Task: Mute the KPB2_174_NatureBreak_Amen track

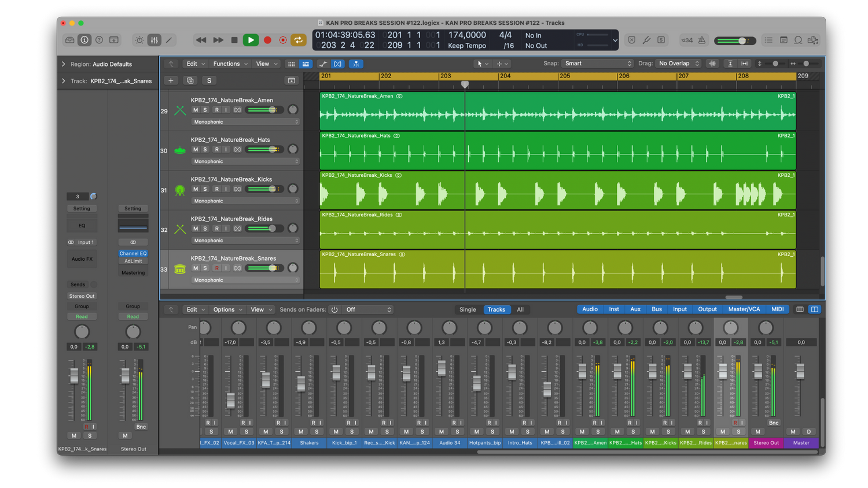Action: pos(196,109)
